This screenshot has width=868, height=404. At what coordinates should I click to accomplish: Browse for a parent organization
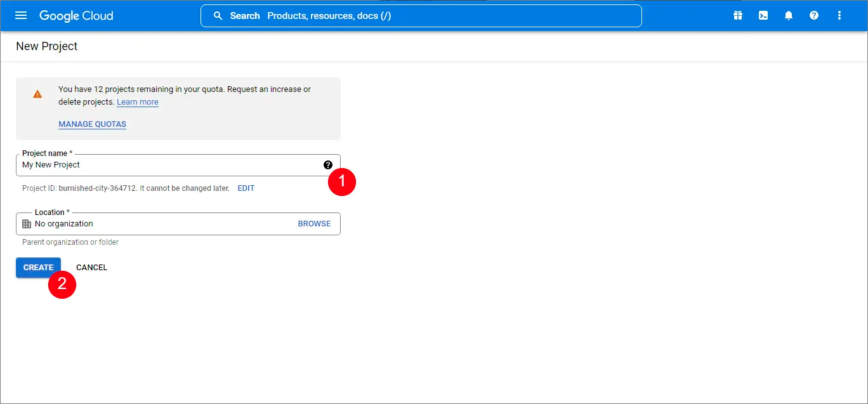(x=314, y=223)
